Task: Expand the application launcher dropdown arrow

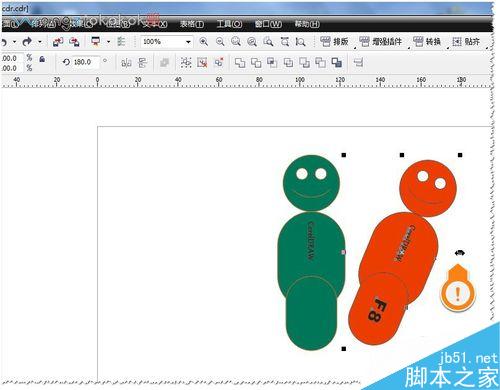Action: 108,42
